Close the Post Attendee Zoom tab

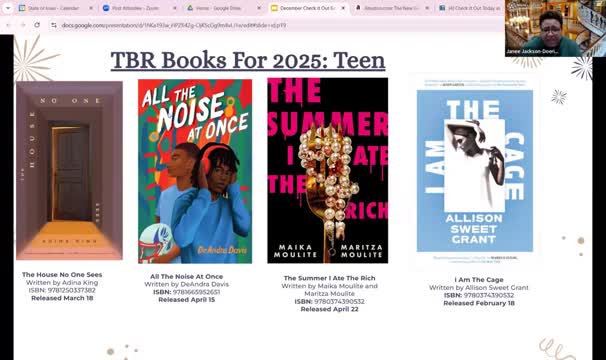click(x=175, y=8)
